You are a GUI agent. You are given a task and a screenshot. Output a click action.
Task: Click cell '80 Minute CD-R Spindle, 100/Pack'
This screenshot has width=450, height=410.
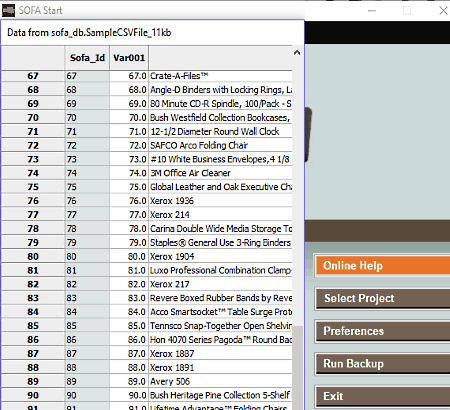(220, 104)
